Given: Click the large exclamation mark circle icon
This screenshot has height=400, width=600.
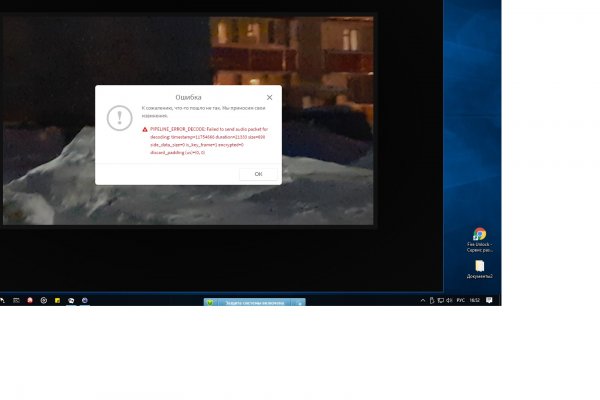Looking at the screenshot, I should pos(120,118).
